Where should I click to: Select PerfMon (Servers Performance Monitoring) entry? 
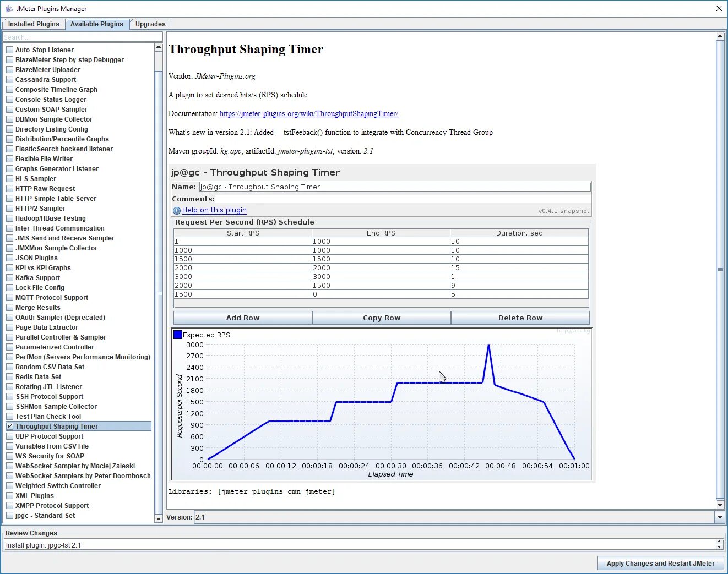pos(83,357)
